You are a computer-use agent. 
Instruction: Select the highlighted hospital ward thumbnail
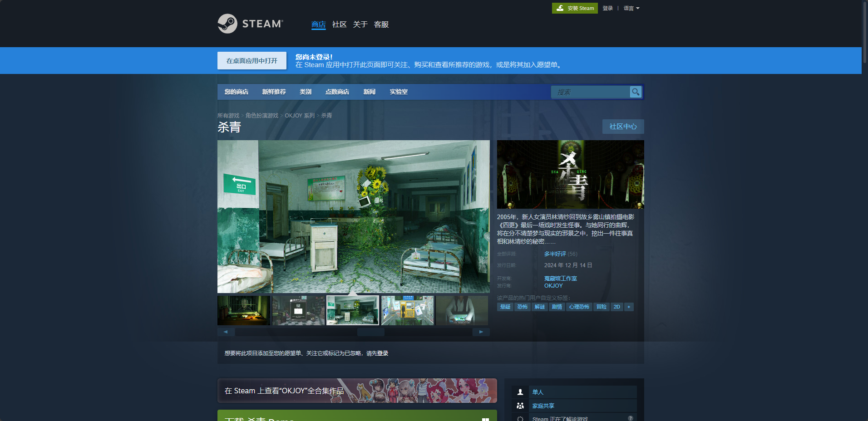[353, 310]
